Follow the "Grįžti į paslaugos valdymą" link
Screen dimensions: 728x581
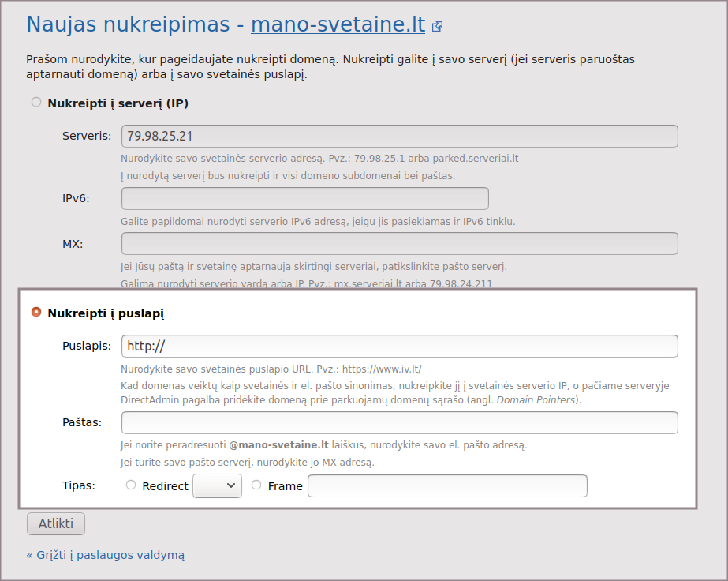[x=105, y=555]
